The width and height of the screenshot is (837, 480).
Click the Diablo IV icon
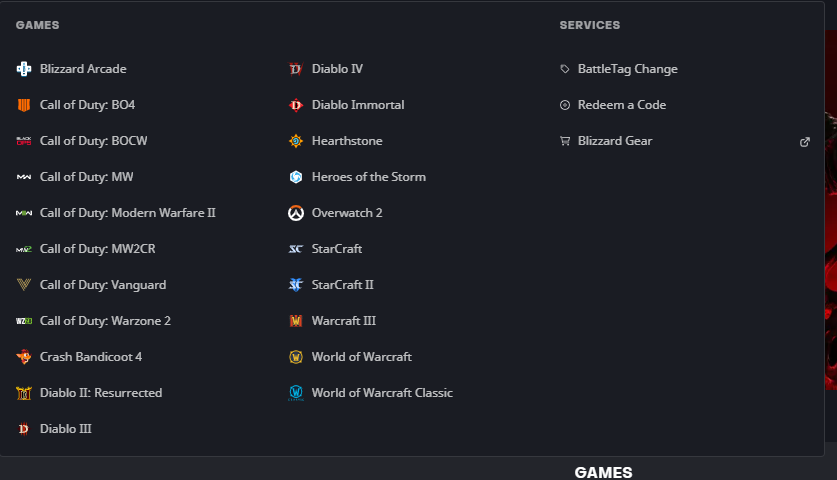coord(295,69)
